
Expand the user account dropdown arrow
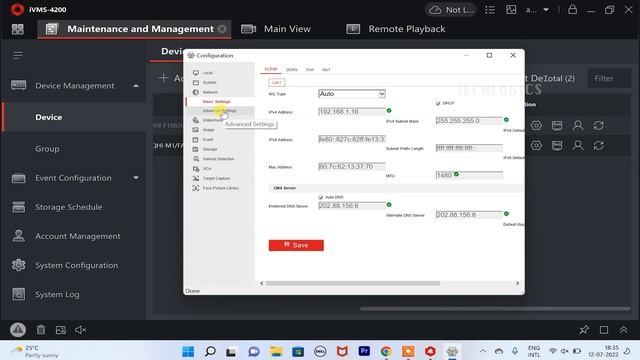546,10
